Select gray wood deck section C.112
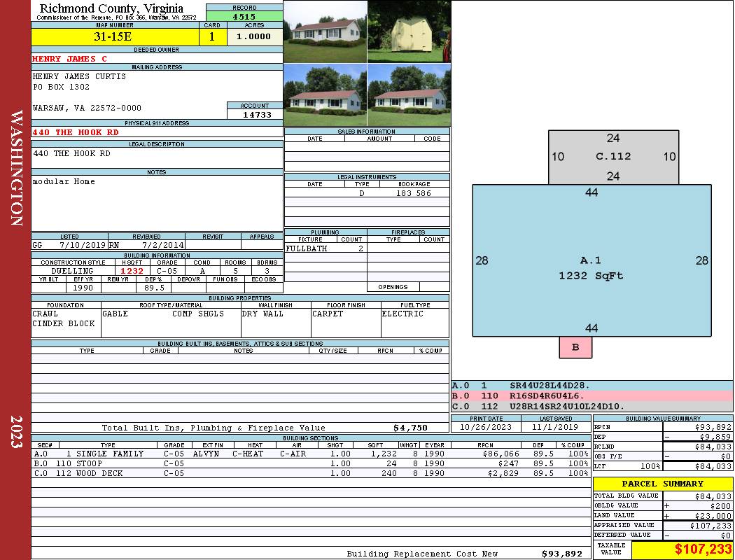735x560 pixels. pos(613,157)
